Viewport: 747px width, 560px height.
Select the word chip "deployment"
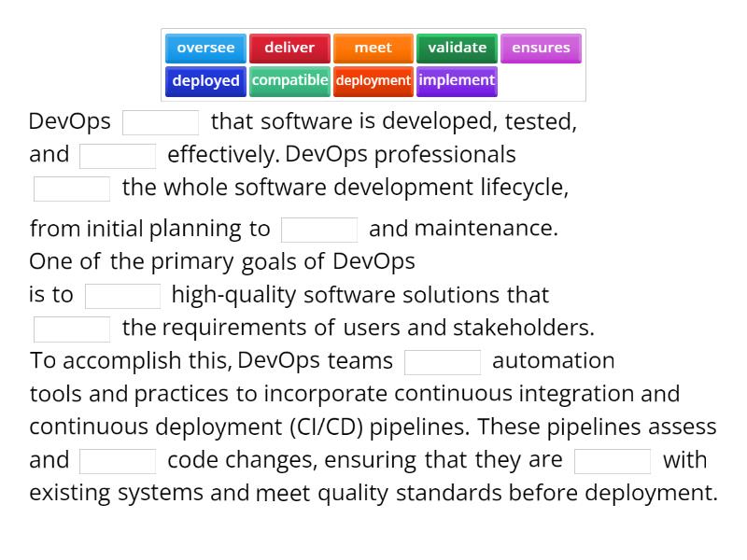[x=373, y=81]
